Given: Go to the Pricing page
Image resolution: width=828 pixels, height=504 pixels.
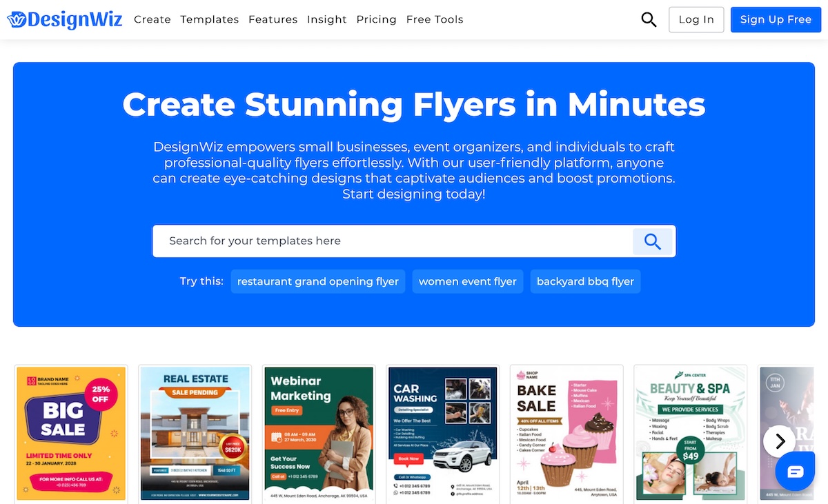Looking at the screenshot, I should [x=376, y=19].
